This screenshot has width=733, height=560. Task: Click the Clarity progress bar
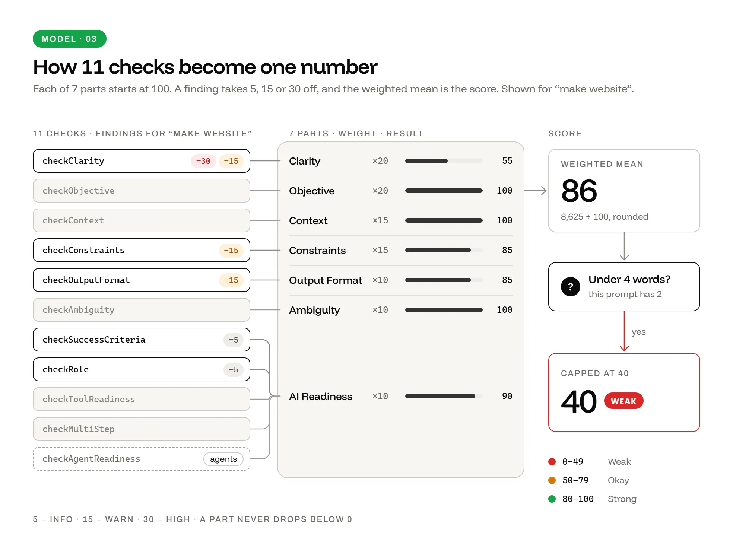click(444, 161)
